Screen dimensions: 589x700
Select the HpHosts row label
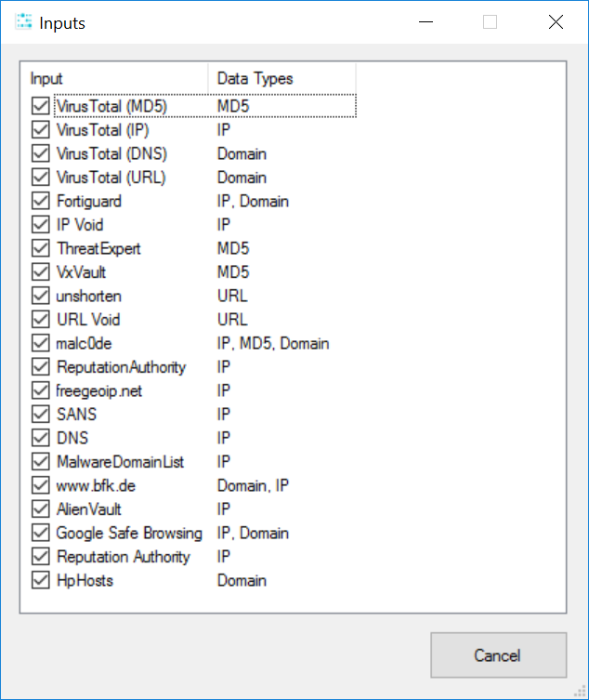coord(85,580)
